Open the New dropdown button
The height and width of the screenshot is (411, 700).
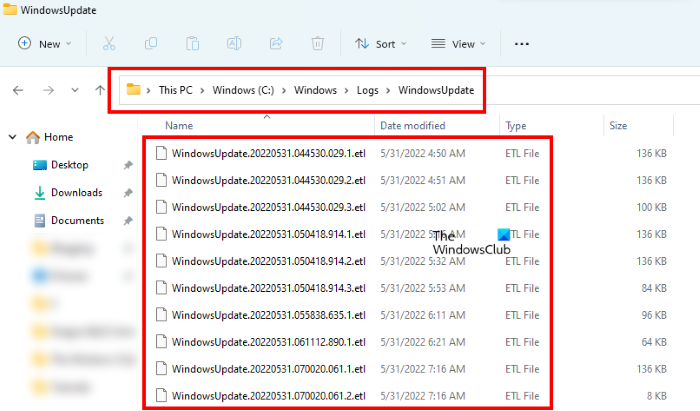[x=44, y=44]
